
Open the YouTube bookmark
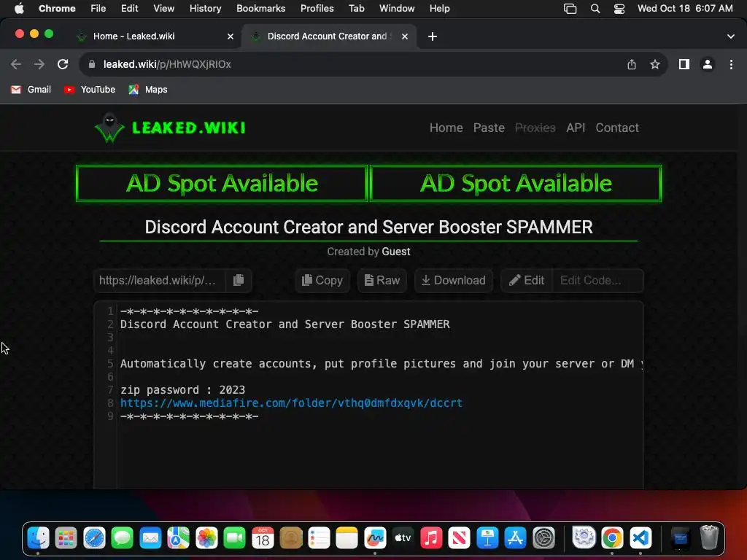(x=90, y=90)
